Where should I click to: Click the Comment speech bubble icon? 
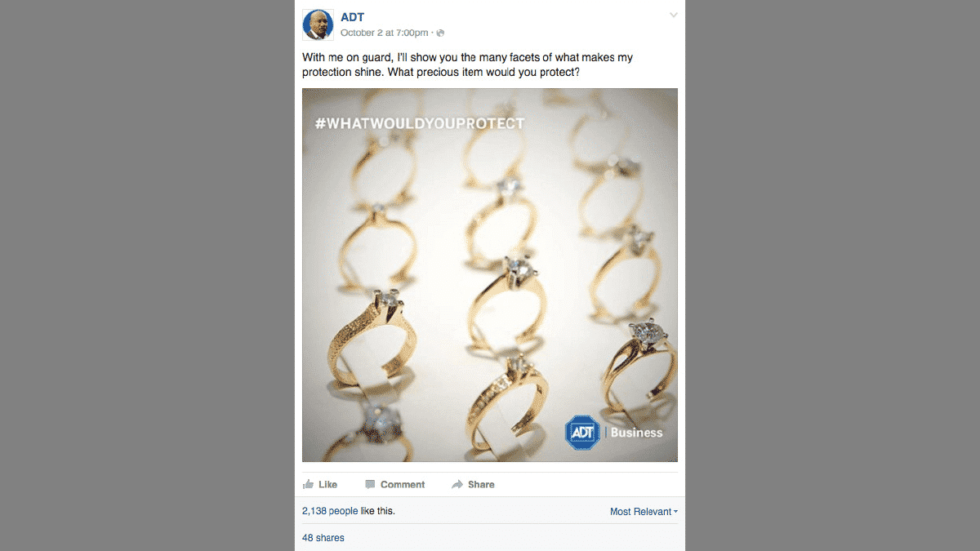(370, 484)
